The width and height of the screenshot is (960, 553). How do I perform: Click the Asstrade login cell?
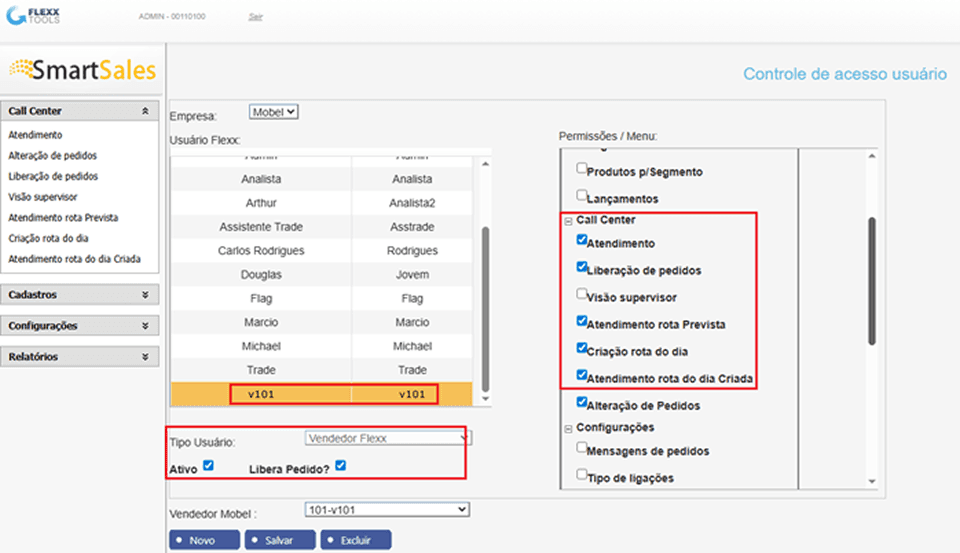click(412, 227)
